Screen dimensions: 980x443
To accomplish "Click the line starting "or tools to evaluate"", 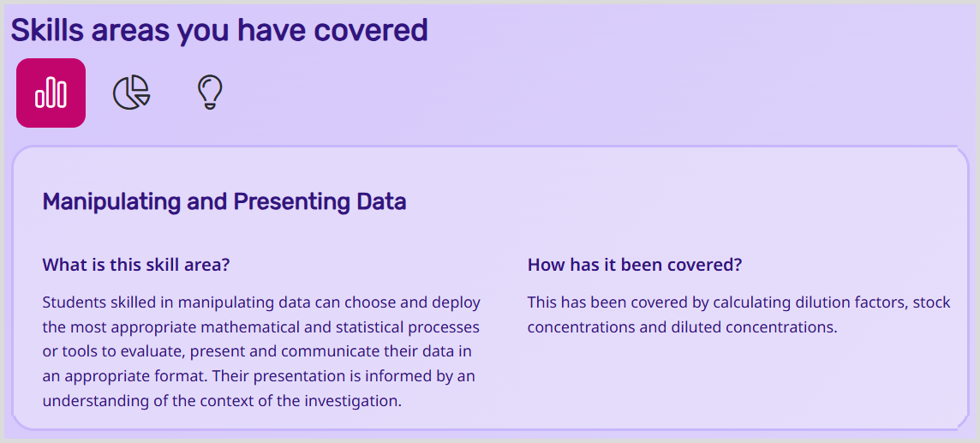I will coord(257,351).
